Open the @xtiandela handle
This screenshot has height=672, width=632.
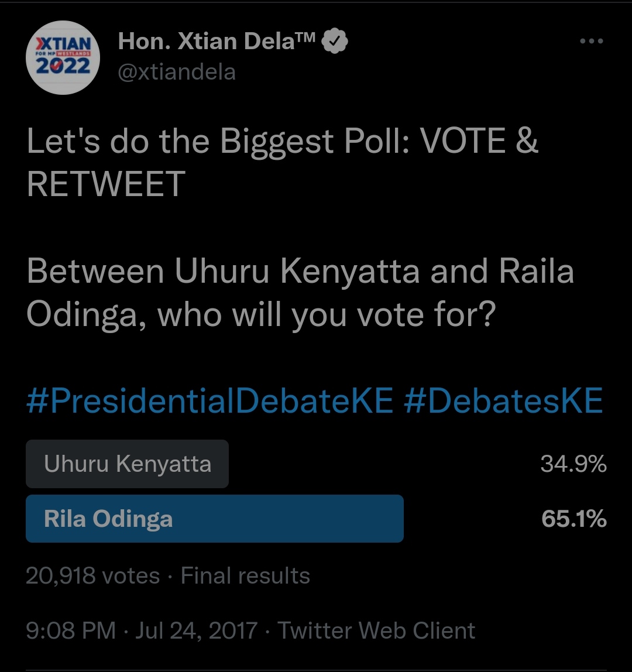tap(177, 72)
